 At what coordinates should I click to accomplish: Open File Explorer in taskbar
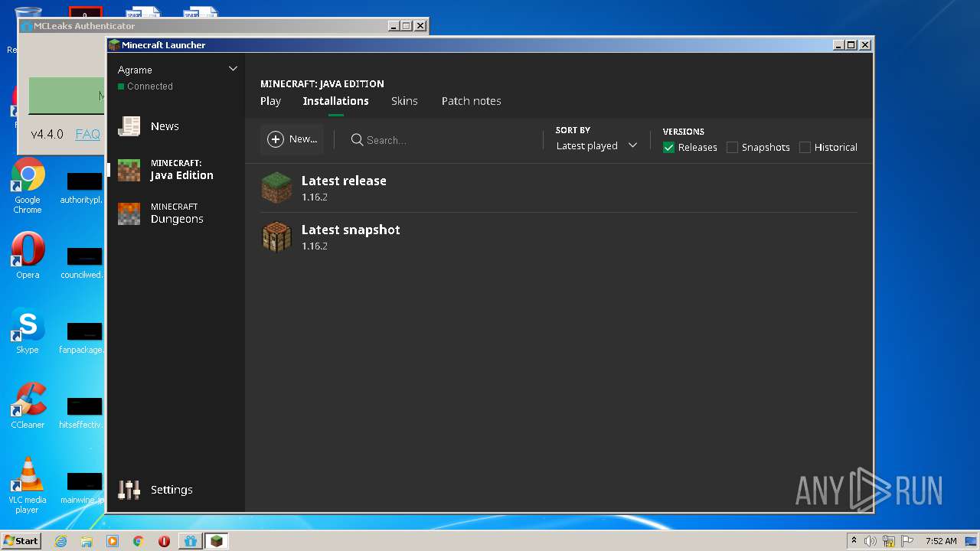[x=87, y=541]
